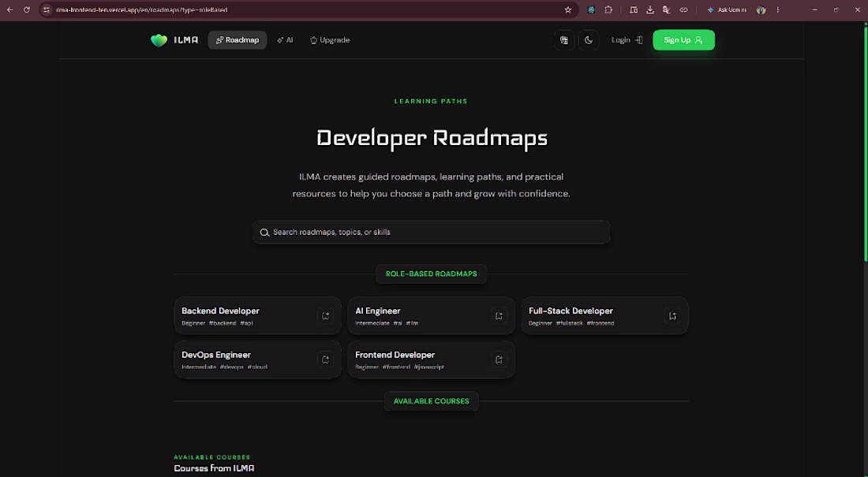Click the Ask Gemini button
Screen dimensions: 868x477
[x=727, y=9]
